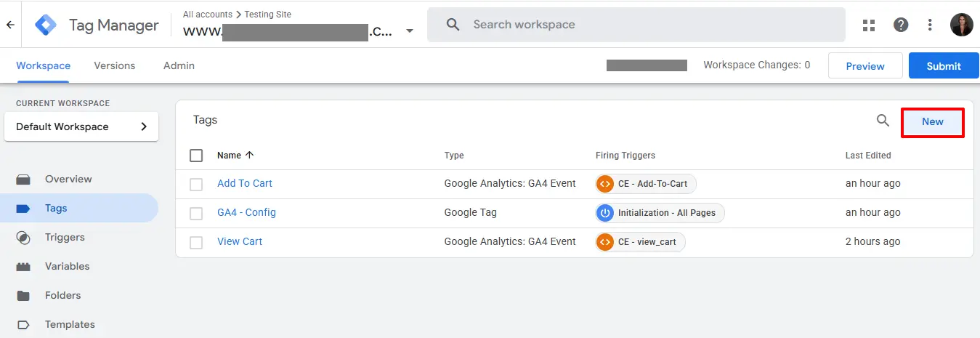Click '2 hours ago' last edited cell

872,241
